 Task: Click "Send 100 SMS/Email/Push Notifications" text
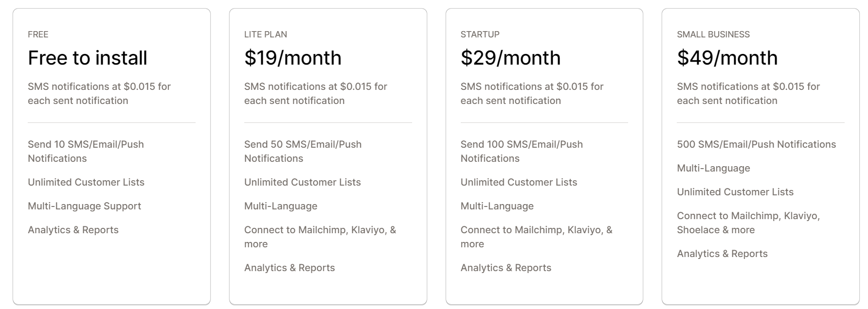point(522,151)
